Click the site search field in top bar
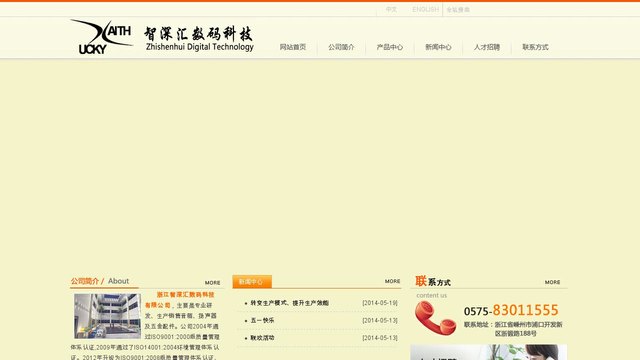The image size is (640, 360). (458, 10)
